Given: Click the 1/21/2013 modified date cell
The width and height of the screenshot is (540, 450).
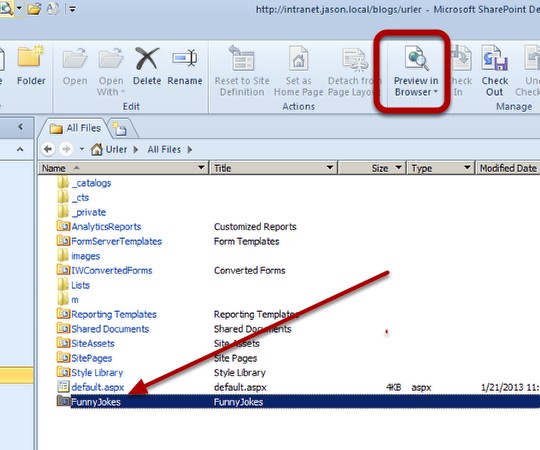Looking at the screenshot, I should point(510,387).
